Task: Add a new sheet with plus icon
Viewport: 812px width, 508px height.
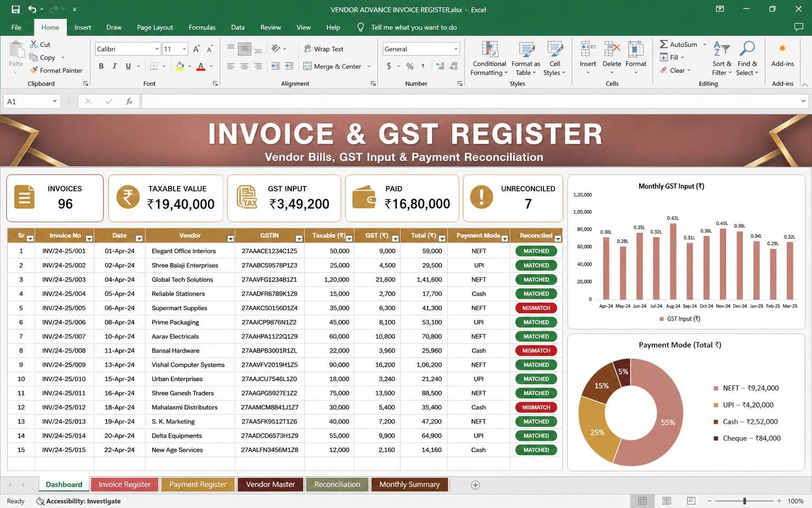Action: [x=475, y=485]
